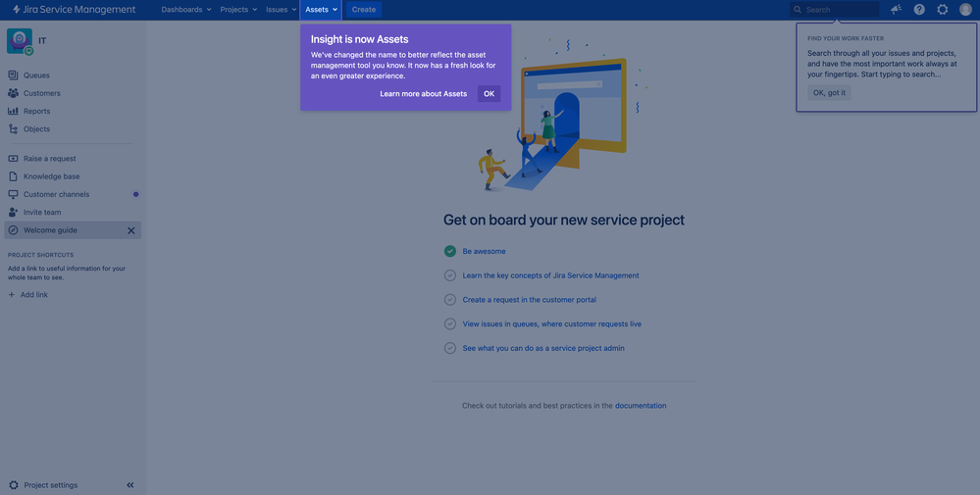
Task: Open See what you can do as admin
Action: tap(543, 348)
